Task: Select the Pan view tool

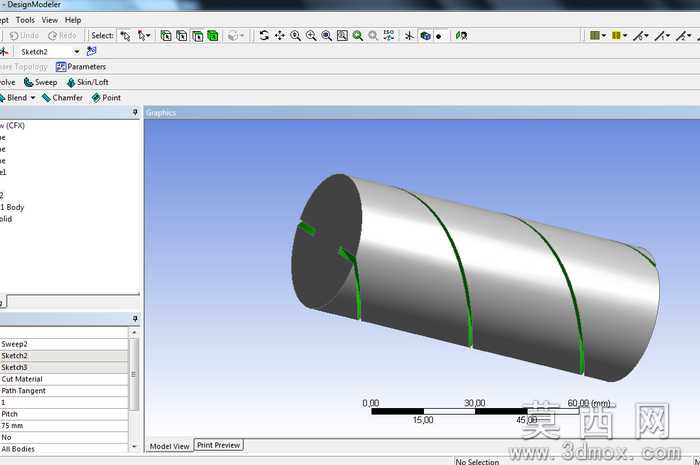Action: pos(280,35)
